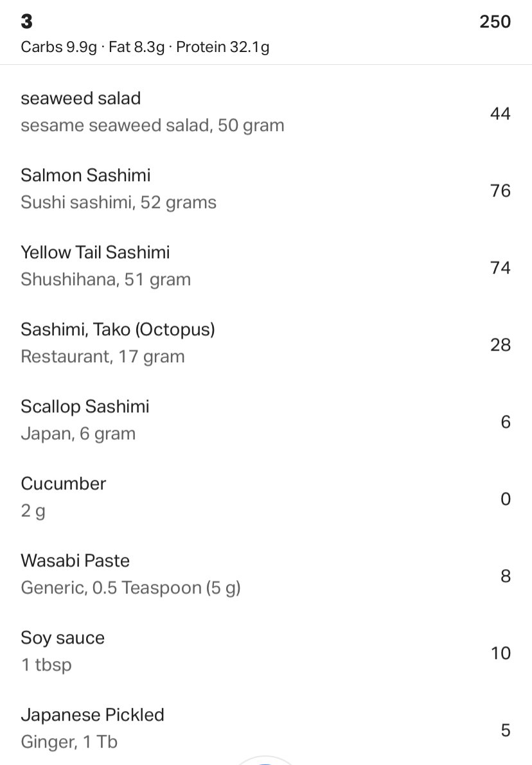Open Yellow Tail Sashimi entry details

click(266, 267)
